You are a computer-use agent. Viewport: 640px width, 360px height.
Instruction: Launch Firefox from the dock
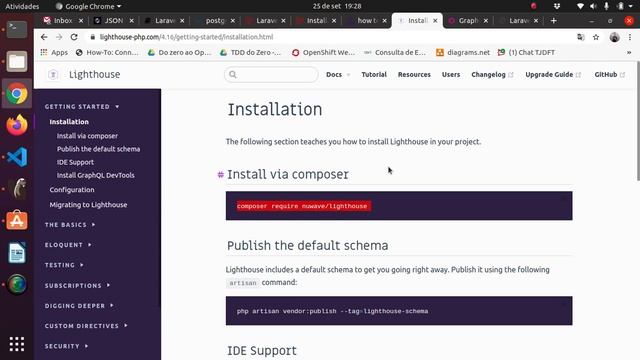(17, 125)
